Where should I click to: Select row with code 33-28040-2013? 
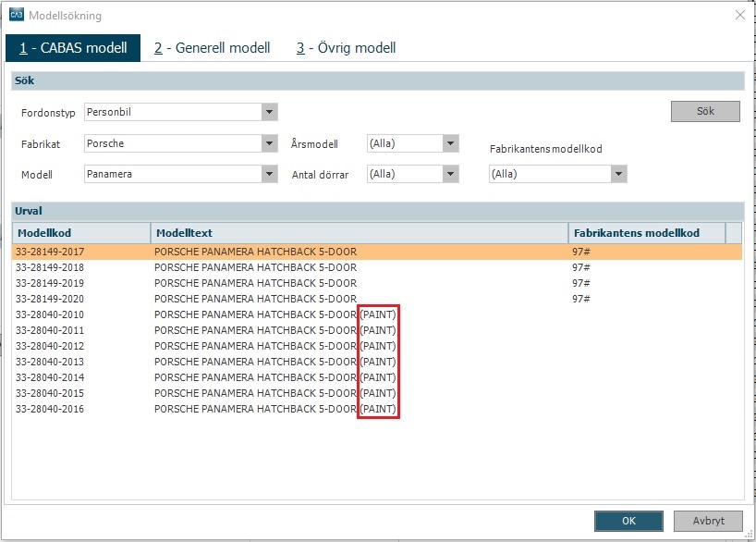(377, 362)
